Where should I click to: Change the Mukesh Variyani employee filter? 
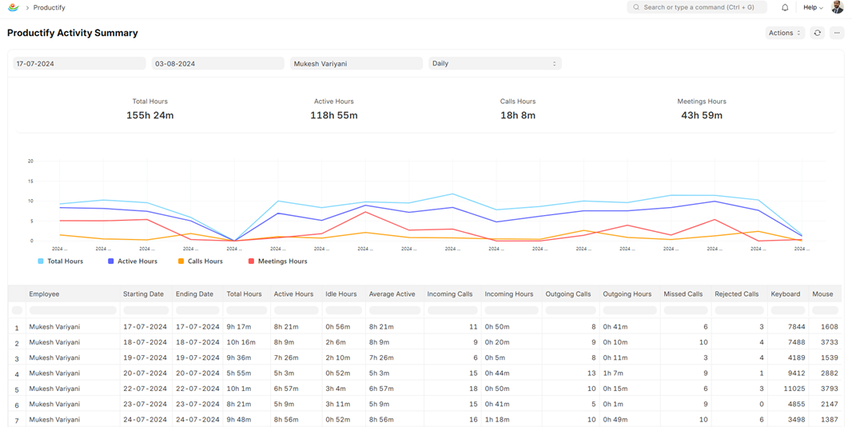[356, 64]
